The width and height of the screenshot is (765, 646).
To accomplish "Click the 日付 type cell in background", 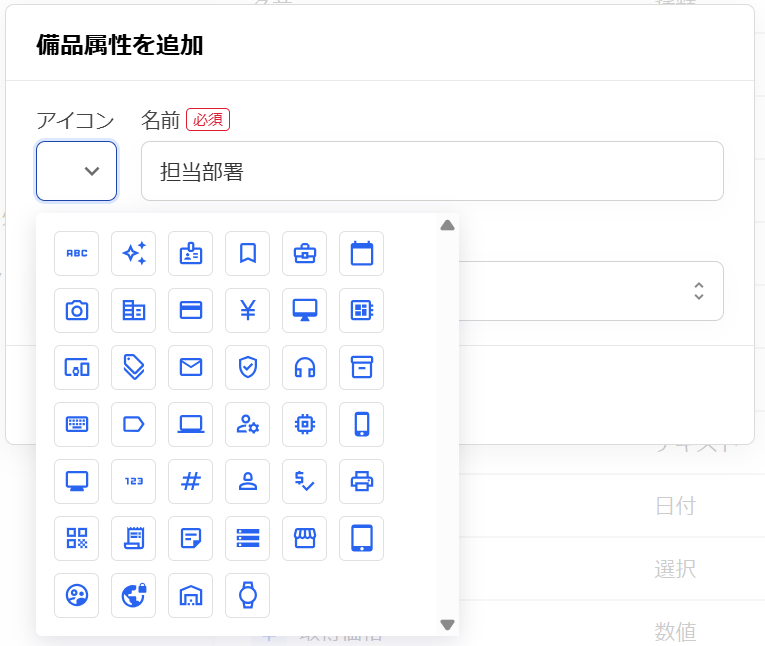I will 675,506.
